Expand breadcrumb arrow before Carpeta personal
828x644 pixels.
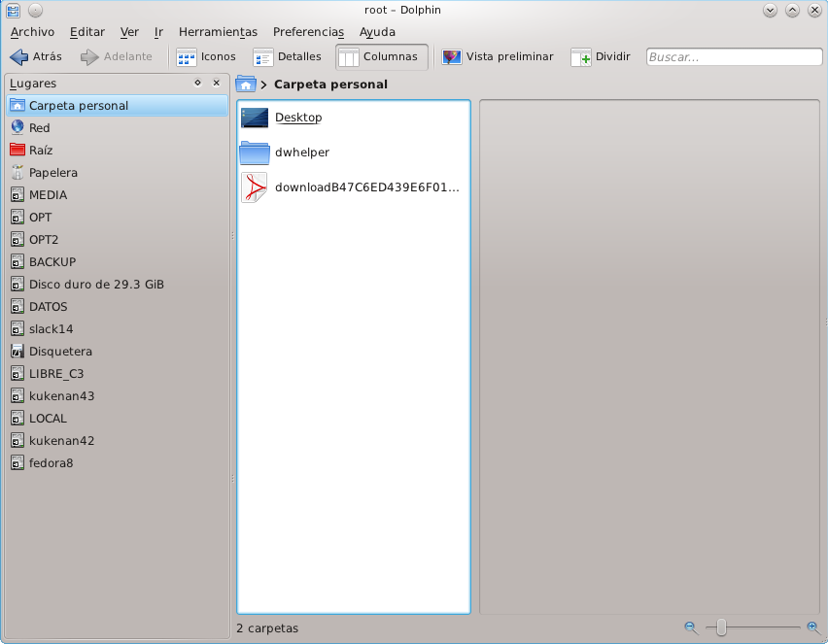coord(264,85)
